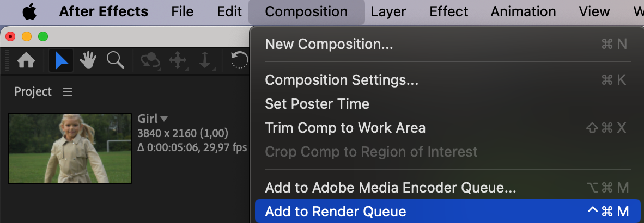Select the Zoom magnifier tool
Screen dimensions: 644x223
115,60
